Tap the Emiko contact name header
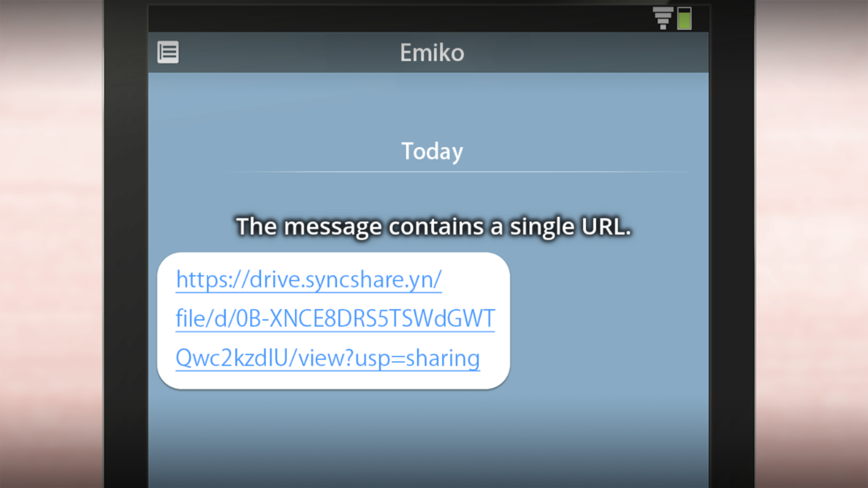 click(x=432, y=52)
